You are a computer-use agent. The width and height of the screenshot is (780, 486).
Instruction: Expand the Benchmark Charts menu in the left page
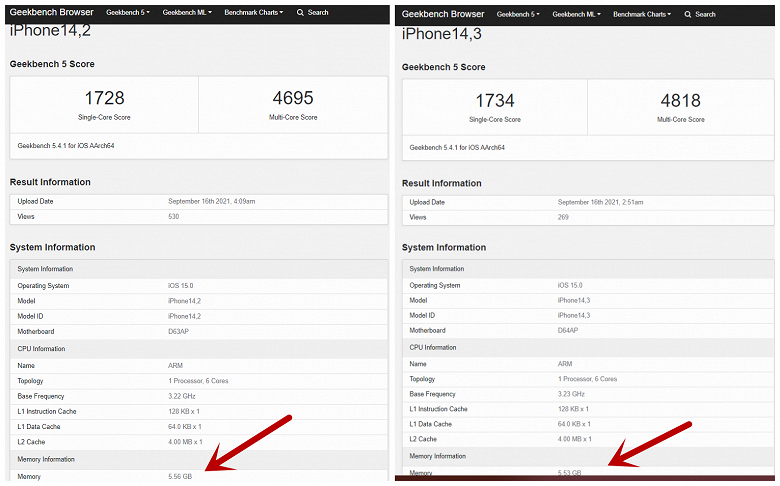[x=253, y=12]
